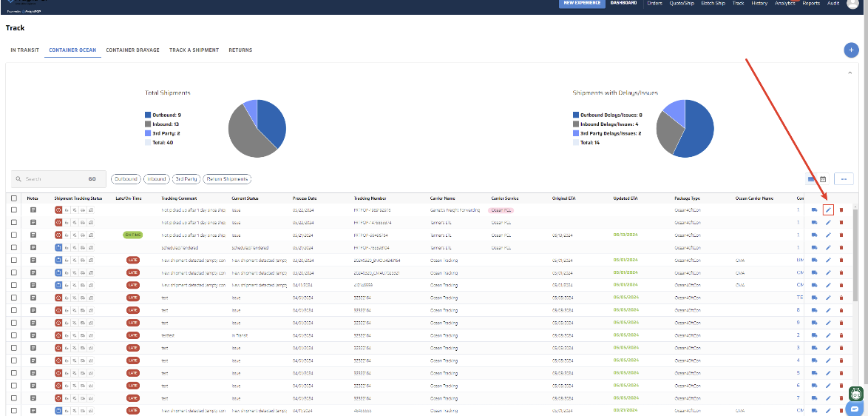Viewport: 868px width, 416px height.
Task: Check the first shipment row checkbox
Action: click(14, 210)
